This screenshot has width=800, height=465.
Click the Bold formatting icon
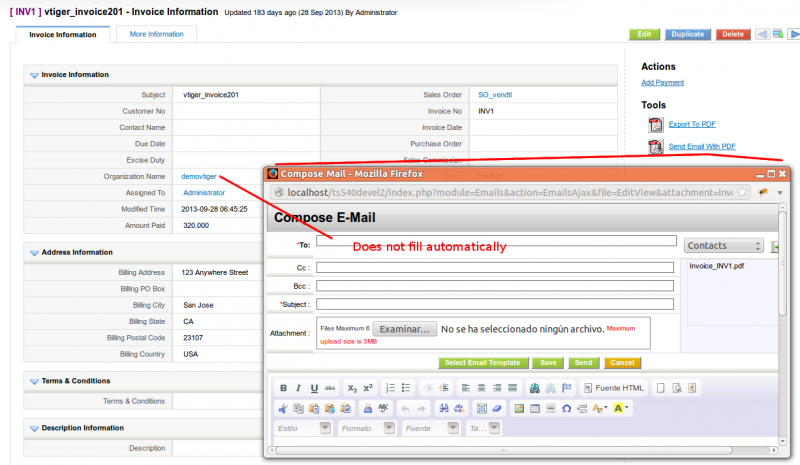tap(284, 388)
